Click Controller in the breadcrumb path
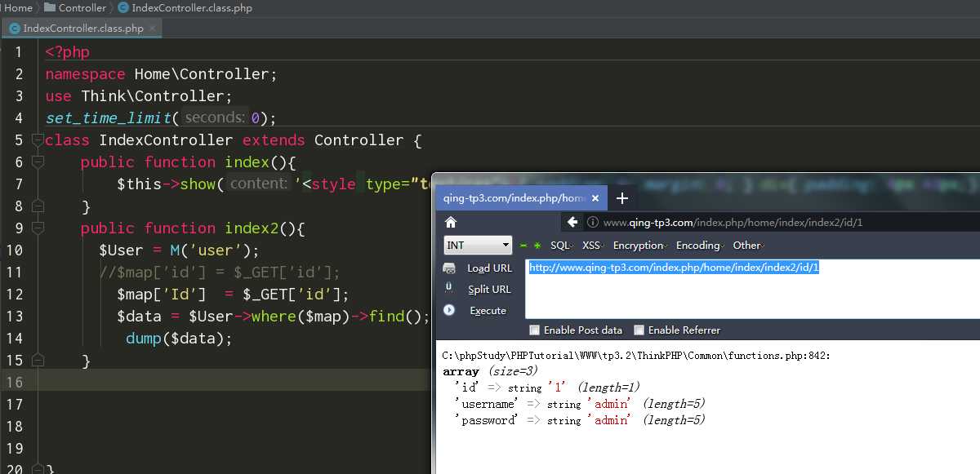Viewport: 980px width, 474px height. click(x=82, y=8)
